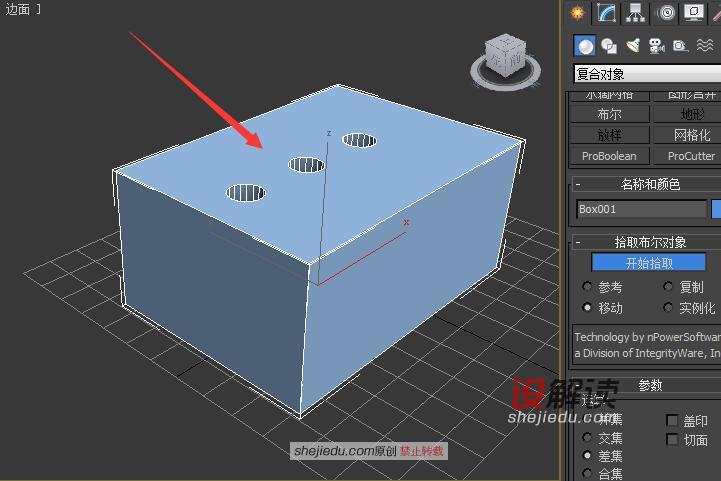Click the 边面 viewport shading label
Viewport: 721px width, 481px height.
point(17,9)
